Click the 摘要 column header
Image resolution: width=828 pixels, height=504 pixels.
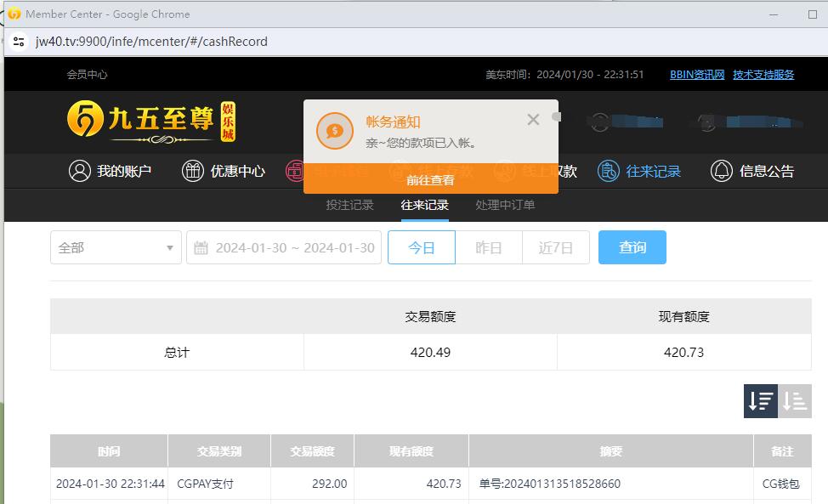611,451
